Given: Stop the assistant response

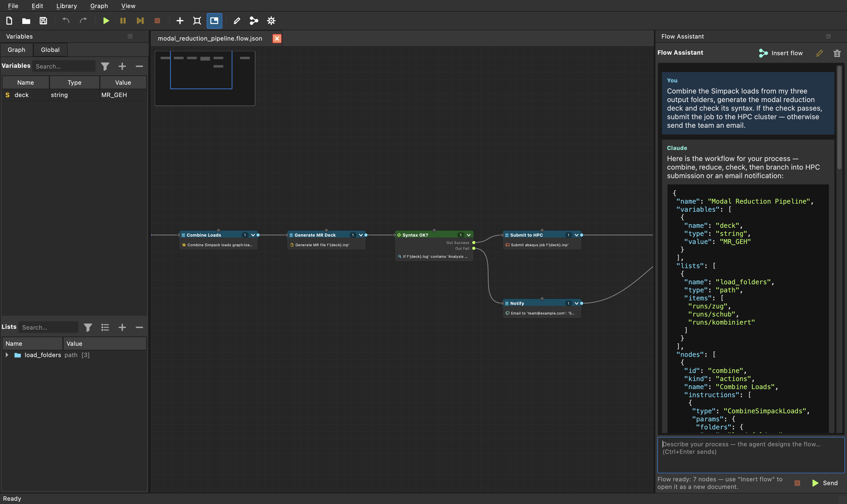Looking at the screenshot, I should pyautogui.click(x=797, y=483).
